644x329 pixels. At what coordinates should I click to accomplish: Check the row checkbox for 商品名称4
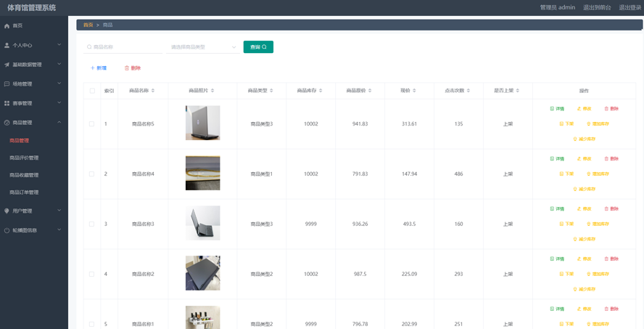tap(91, 174)
